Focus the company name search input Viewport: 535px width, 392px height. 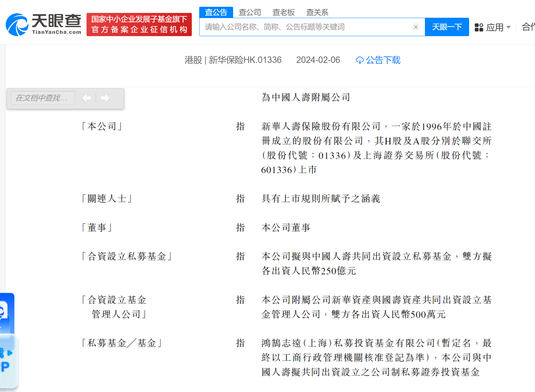307,27
